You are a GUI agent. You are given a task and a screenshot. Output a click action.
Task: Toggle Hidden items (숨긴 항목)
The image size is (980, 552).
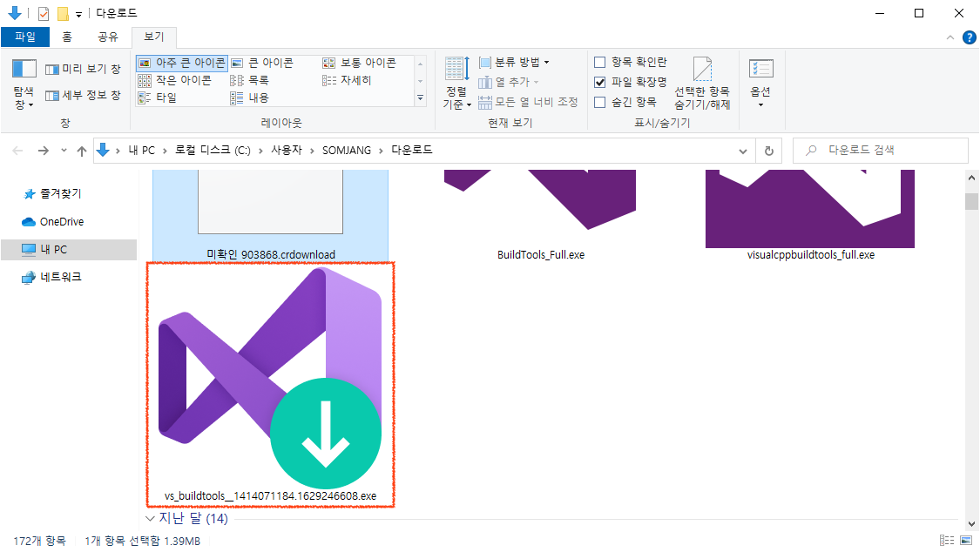[x=625, y=102]
